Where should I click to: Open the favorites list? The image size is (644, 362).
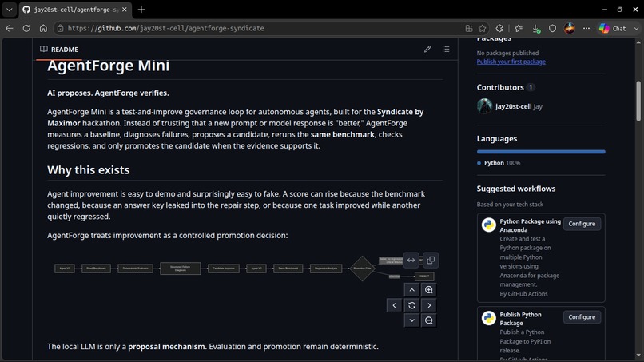click(519, 28)
